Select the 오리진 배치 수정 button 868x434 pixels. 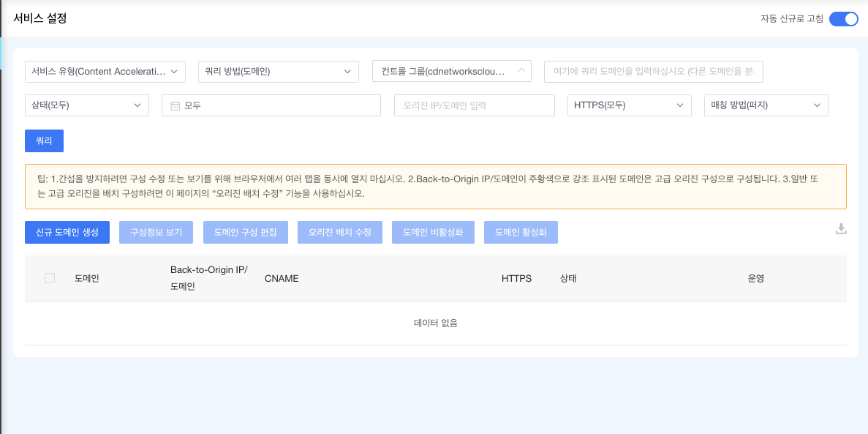point(340,232)
